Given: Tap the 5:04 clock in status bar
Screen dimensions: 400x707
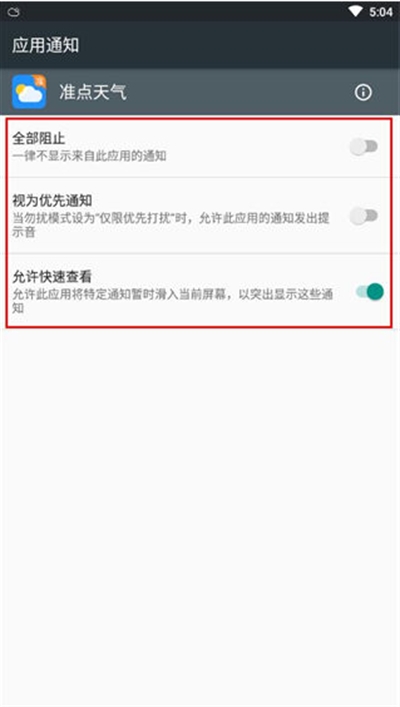Looking at the screenshot, I should pos(381,12).
